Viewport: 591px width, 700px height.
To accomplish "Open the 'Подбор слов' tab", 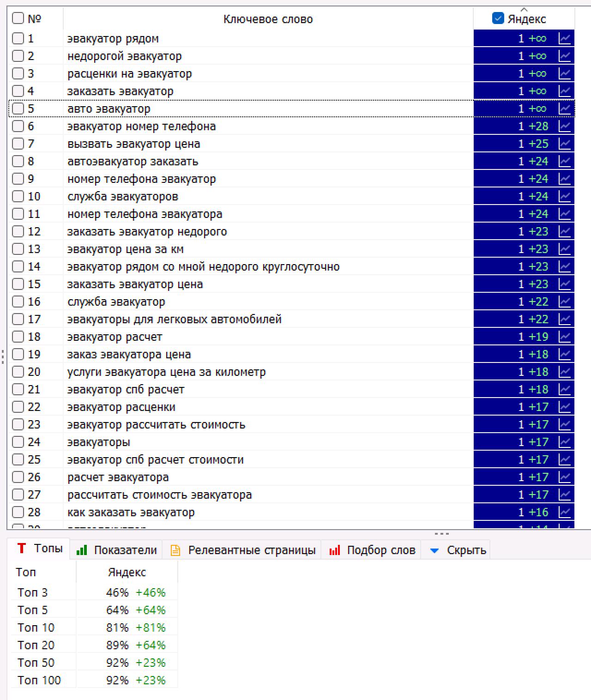I will point(373,550).
